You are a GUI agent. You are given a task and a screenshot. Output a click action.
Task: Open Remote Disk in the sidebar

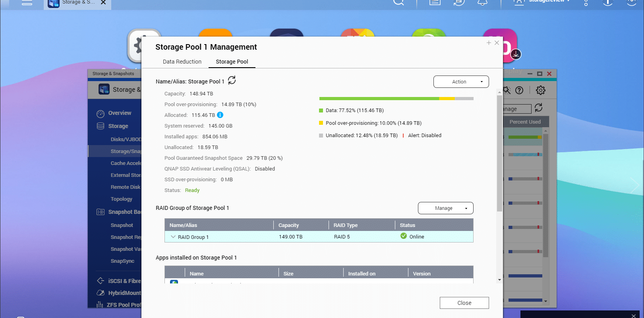[126, 187]
